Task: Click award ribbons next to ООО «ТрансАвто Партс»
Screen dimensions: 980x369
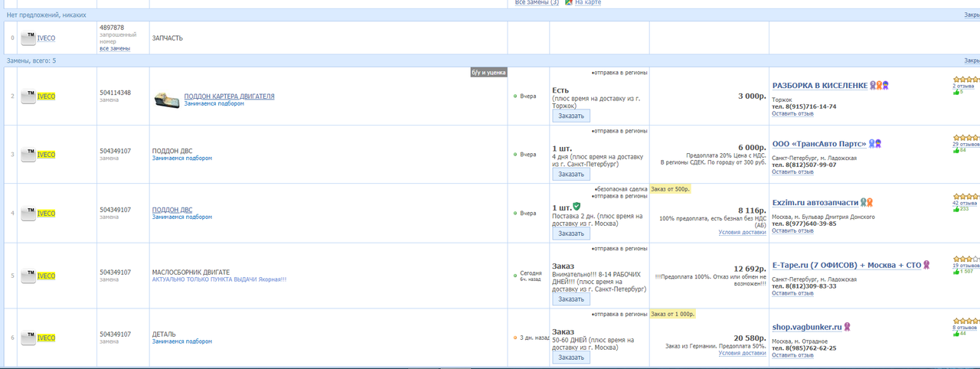Action: point(875,143)
